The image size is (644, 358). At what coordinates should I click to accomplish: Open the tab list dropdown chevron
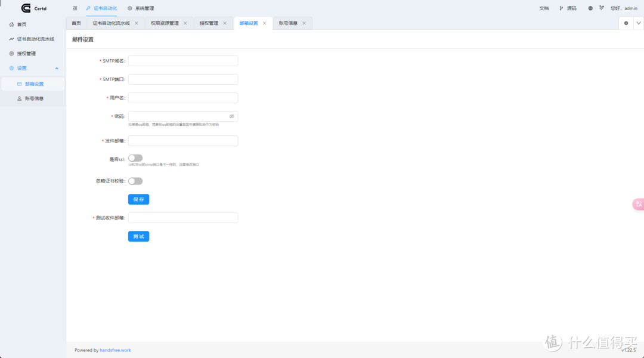[638, 23]
